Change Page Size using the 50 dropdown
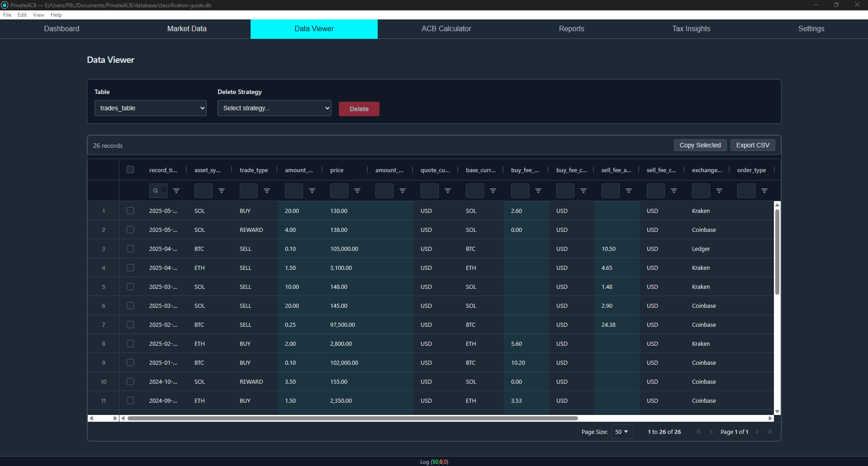 pos(622,432)
